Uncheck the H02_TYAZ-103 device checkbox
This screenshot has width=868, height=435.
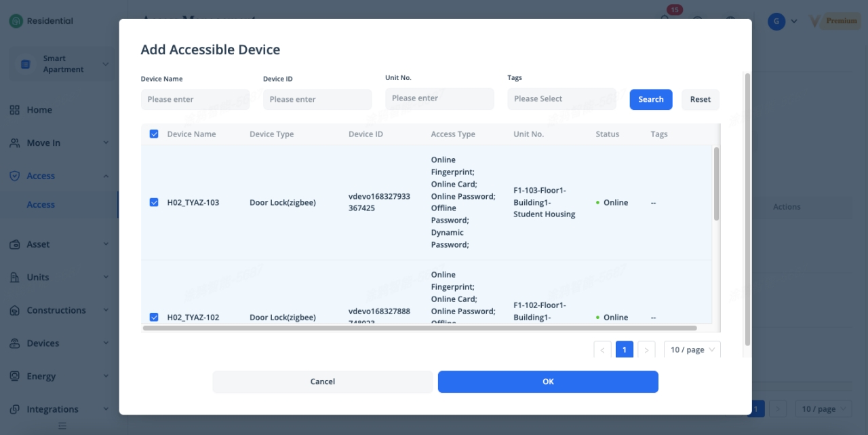[154, 202]
